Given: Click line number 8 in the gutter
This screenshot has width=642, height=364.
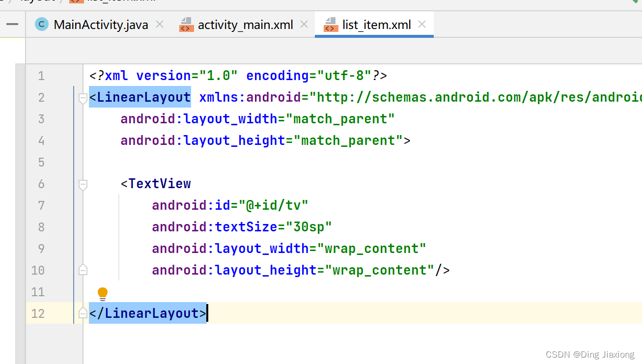Looking at the screenshot, I should coord(41,227).
